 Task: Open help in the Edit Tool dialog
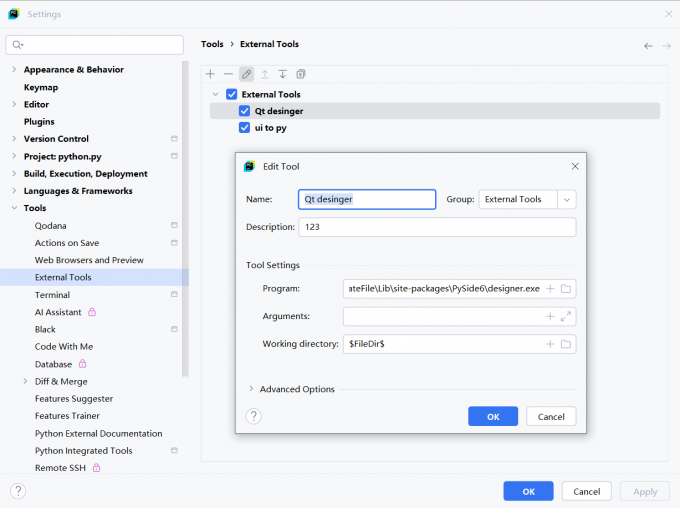pyautogui.click(x=254, y=416)
